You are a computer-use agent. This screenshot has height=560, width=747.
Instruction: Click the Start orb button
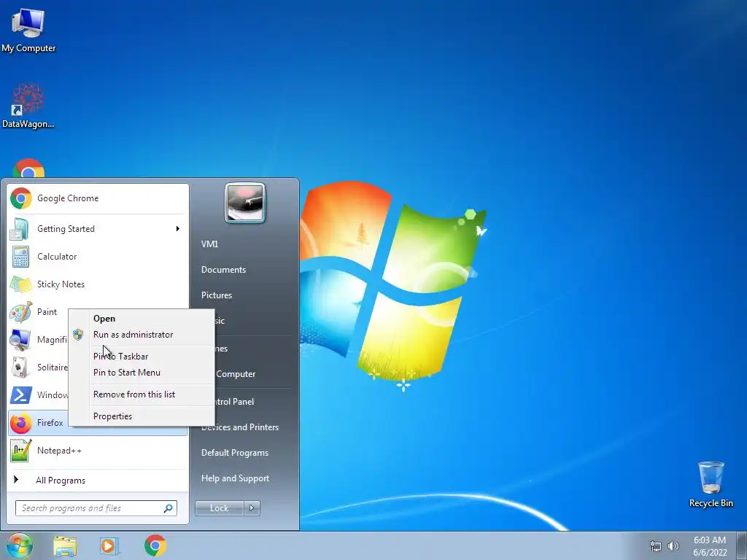click(20, 545)
